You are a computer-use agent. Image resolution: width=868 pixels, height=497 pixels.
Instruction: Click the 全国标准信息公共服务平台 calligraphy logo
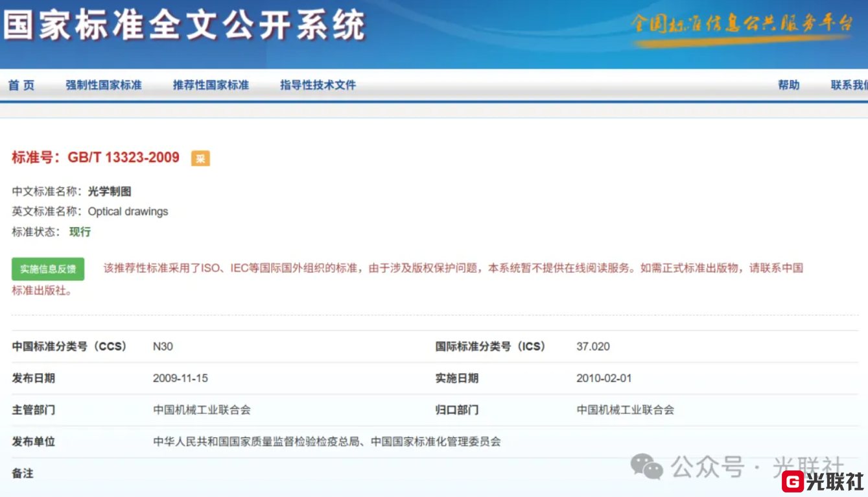pos(742,25)
